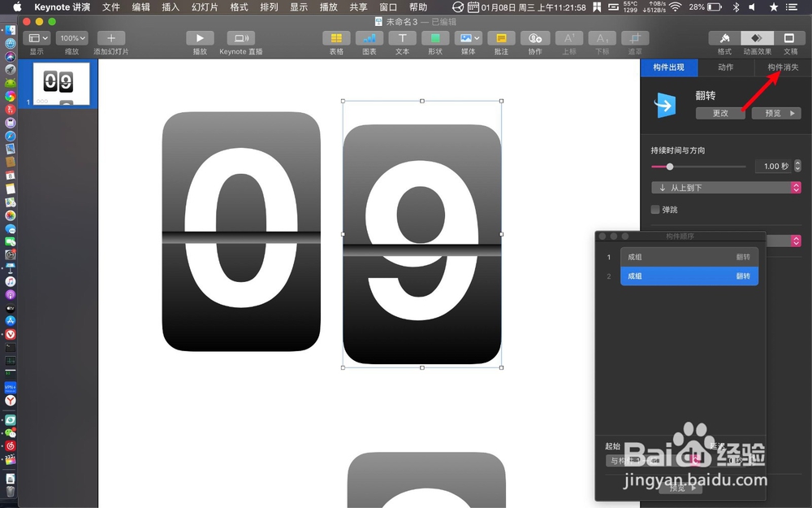Open the 插入 (Insert) menu
Image resolution: width=812 pixels, height=508 pixels.
[171, 7]
